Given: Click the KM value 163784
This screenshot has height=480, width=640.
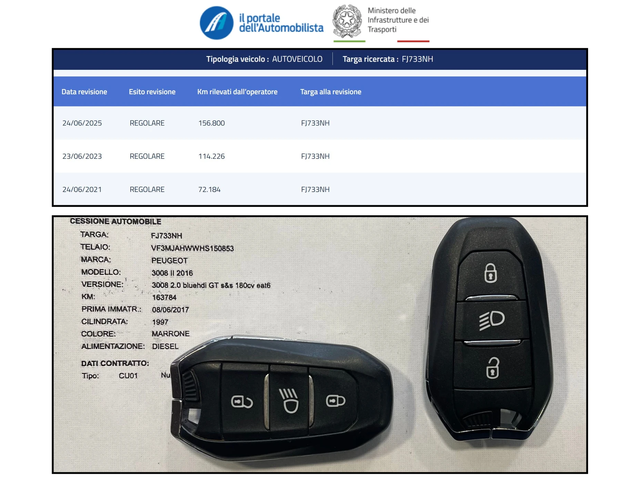Looking at the screenshot, I should [164, 298].
